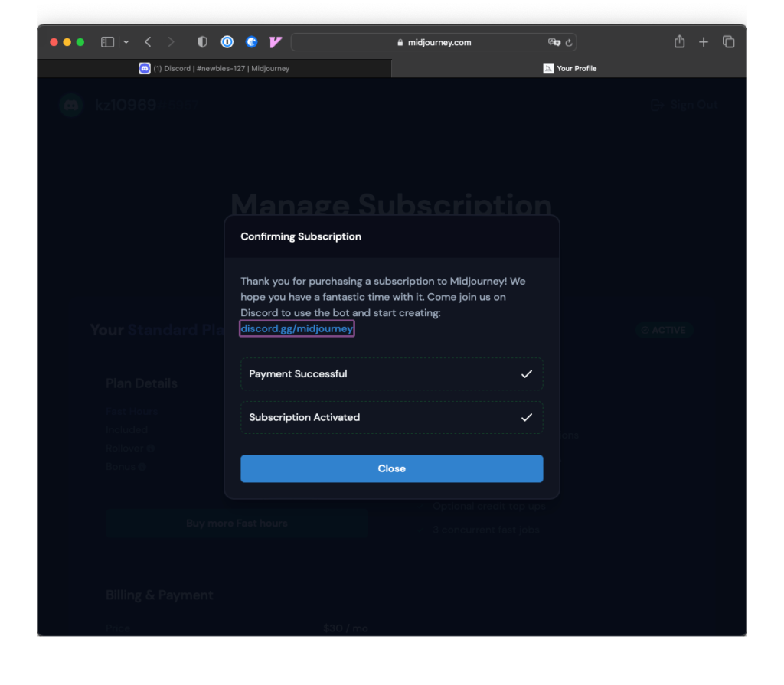Click the Confirming Subscription dialog title
The width and height of the screenshot is (784, 685).
[300, 236]
